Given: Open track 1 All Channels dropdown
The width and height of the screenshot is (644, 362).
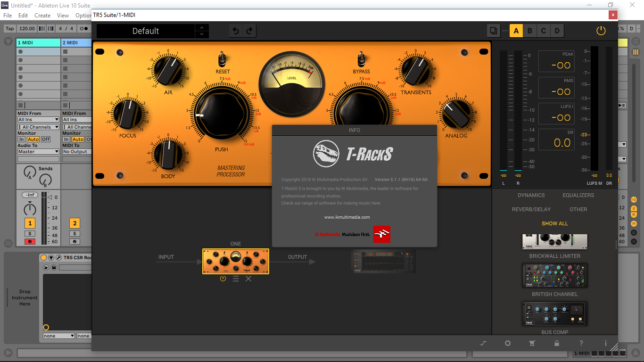Looking at the screenshot, I should pyautogui.click(x=38, y=127).
